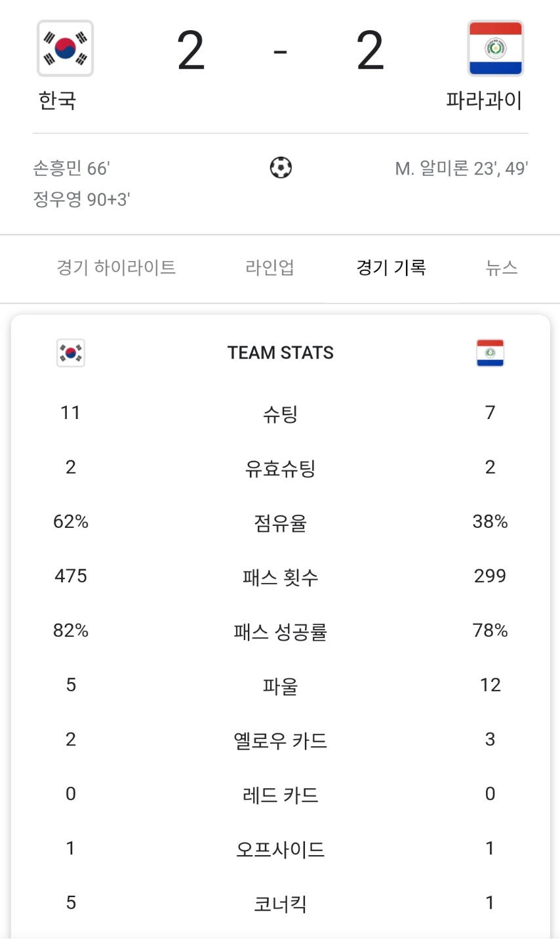Screen dimensions: 560x943
Task: Click the 점유율 possession row
Action: [x=280, y=521]
